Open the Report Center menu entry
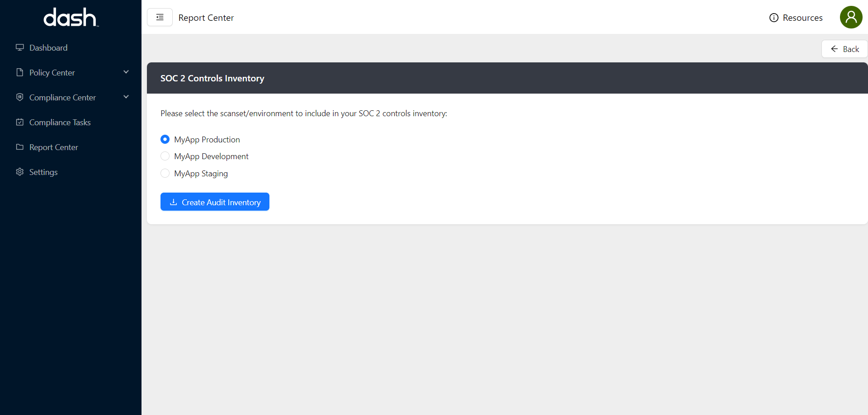This screenshot has width=868, height=415. click(53, 147)
